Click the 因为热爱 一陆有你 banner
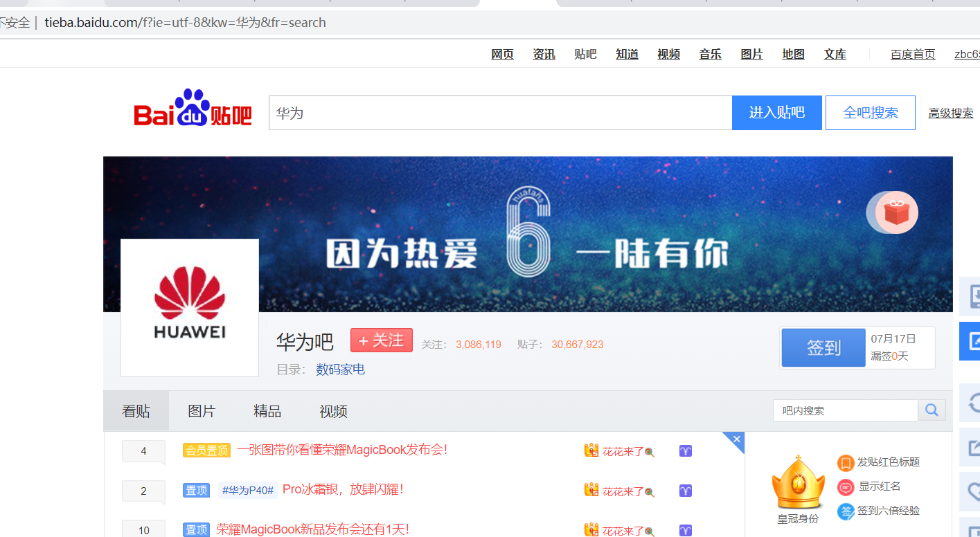Screen dimensions: 980x537 (528, 234)
